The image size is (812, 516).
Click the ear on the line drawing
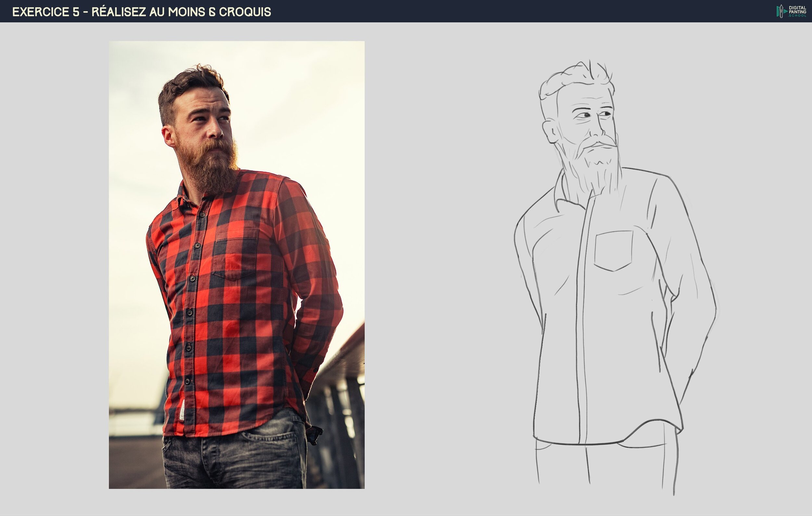click(x=550, y=132)
